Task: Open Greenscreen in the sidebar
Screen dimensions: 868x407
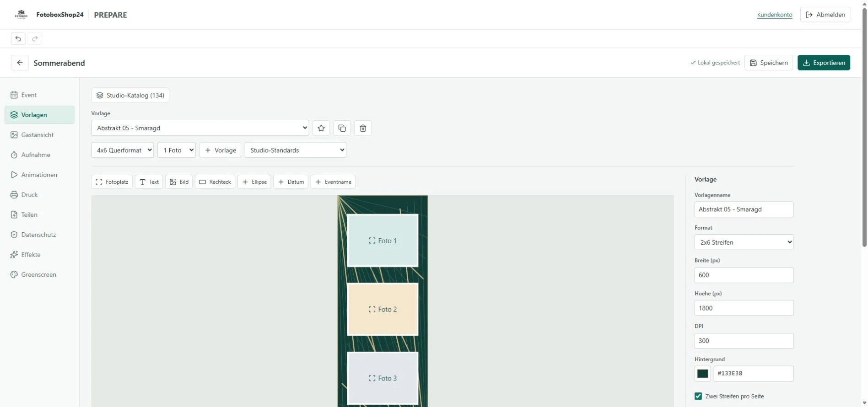Action: click(x=39, y=274)
